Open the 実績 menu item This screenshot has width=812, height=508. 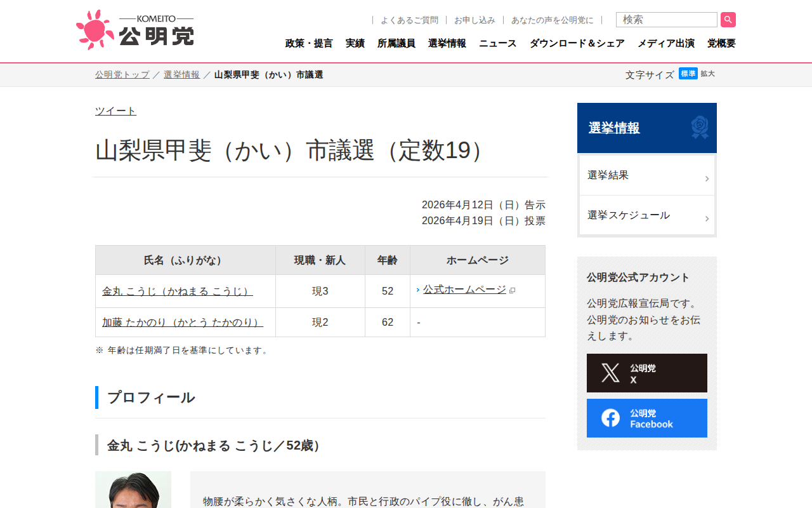tap(355, 43)
